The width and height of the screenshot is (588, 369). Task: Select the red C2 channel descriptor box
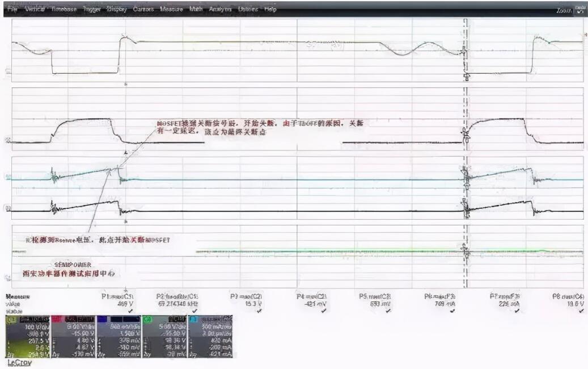74,337
